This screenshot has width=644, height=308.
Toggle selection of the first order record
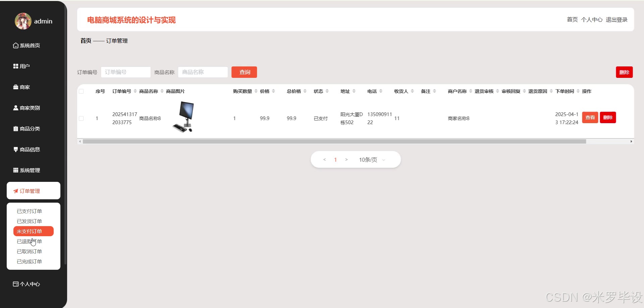81,118
